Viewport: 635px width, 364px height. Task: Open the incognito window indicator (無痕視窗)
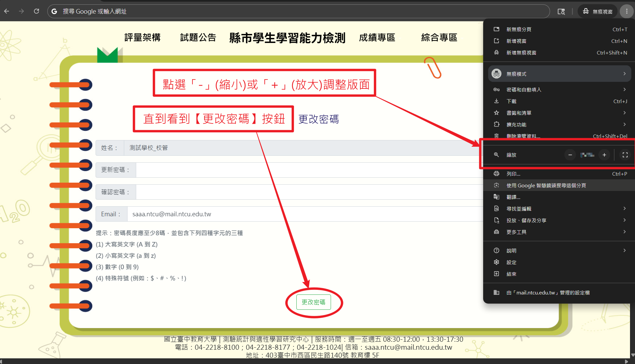tap(598, 11)
